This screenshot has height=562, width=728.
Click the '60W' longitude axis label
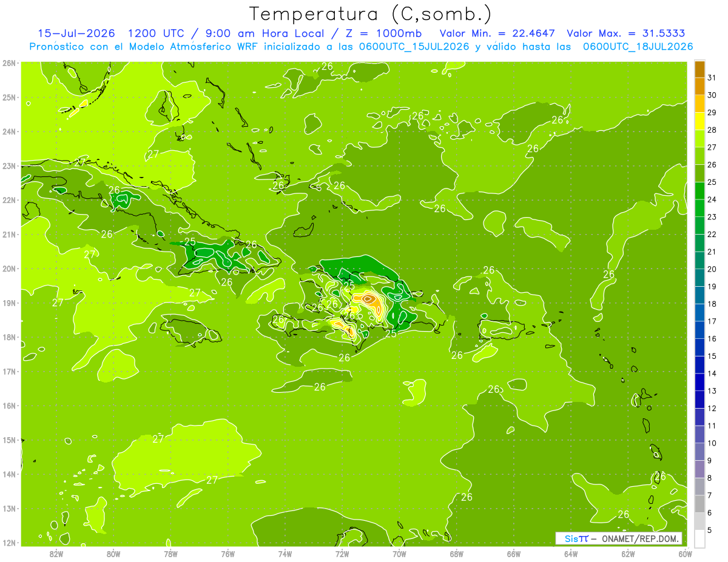(686, 553)
